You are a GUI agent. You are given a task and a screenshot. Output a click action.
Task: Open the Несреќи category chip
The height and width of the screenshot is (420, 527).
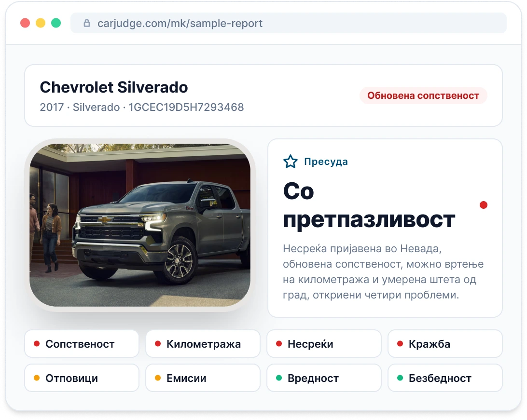point(324,344)
